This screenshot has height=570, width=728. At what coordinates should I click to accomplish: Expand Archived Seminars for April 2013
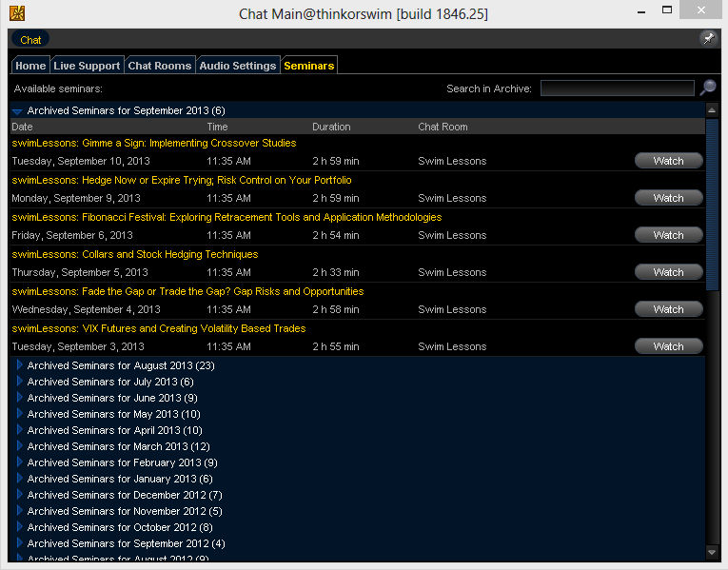pos(19,430)
